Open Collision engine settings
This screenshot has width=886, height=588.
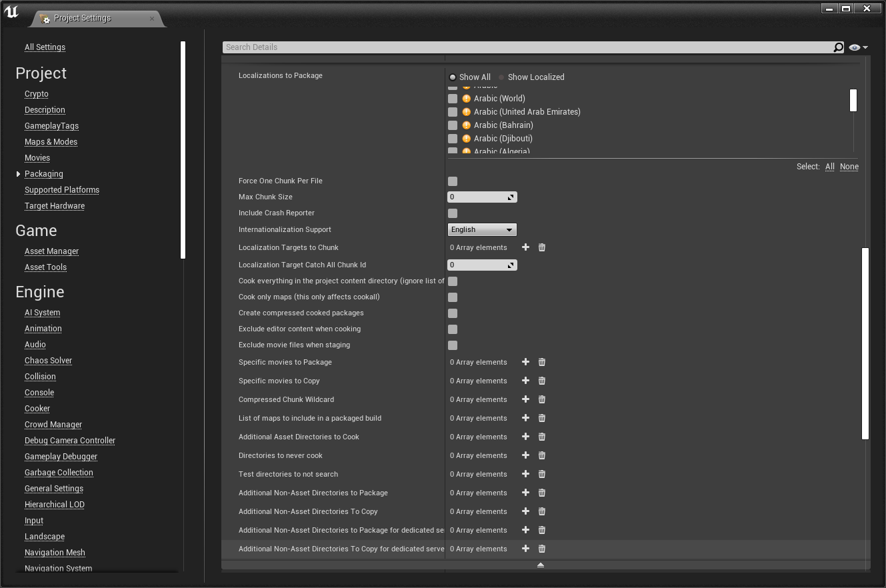[x=40, y=377]
